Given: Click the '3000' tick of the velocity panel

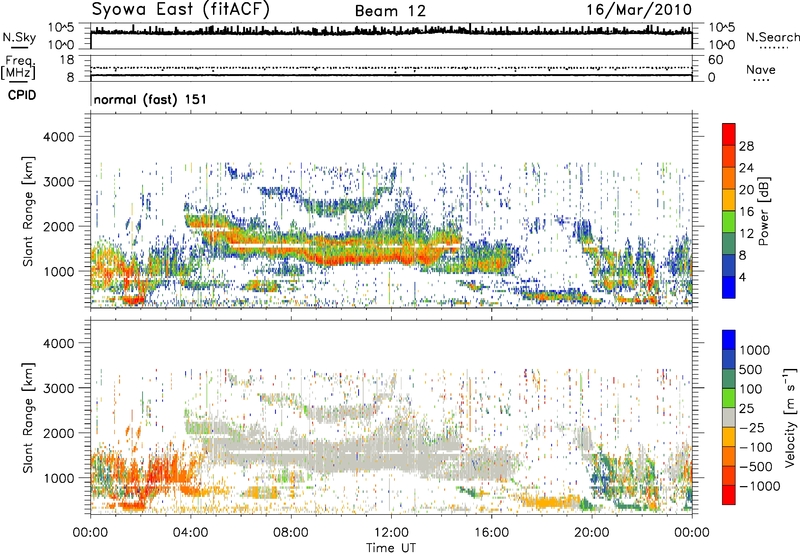Looking at the screenshot, I should 58,388.
